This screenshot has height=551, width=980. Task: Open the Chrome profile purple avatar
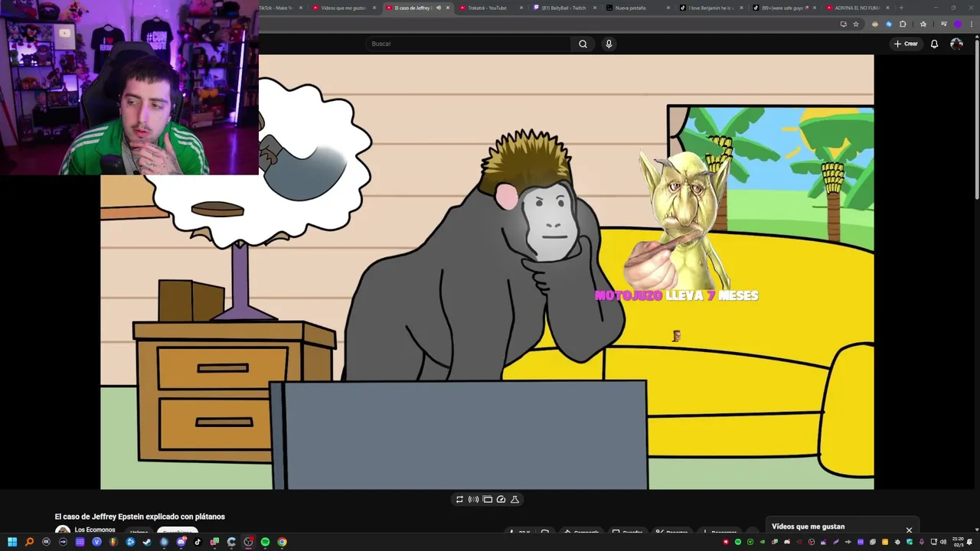tap(957, 24)
